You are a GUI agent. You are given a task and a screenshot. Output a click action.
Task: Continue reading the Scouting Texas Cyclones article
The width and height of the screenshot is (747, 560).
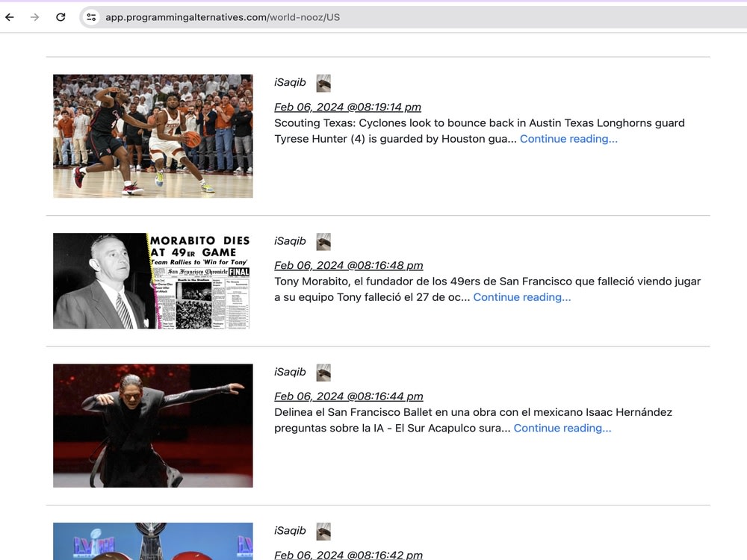(x=568, y=139)
